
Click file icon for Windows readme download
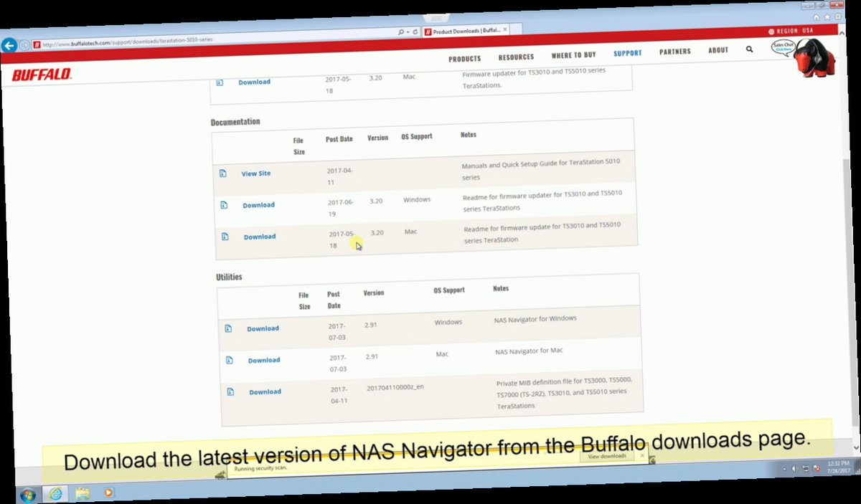pos(224,205)
